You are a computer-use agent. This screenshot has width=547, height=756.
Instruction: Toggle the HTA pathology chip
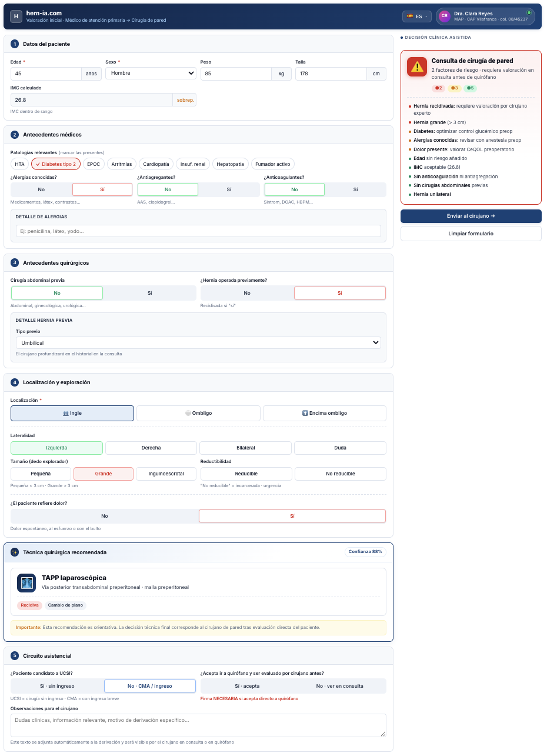pyautogui.click(x=20, y=164)
